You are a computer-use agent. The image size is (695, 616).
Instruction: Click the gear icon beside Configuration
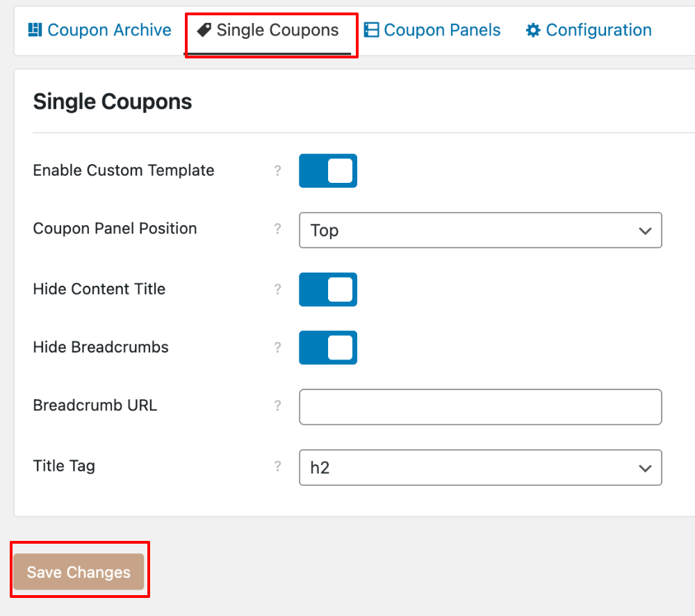click(x=532, y=30)
